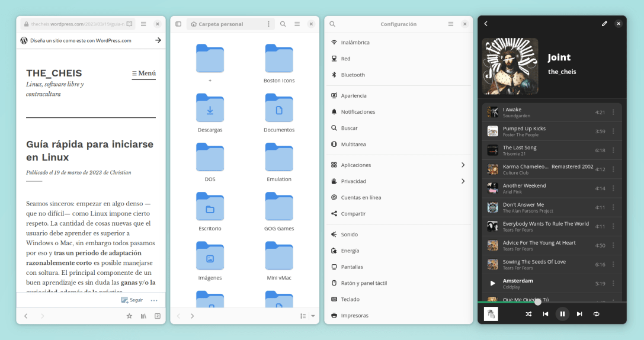Screen dimensions: 644x340
Task: Open the Files view options dropdown arrow
Action: tap(313, 316)
